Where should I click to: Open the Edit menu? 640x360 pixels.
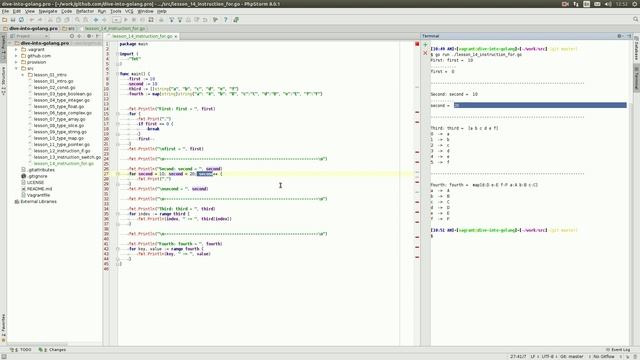coord(17,11)
